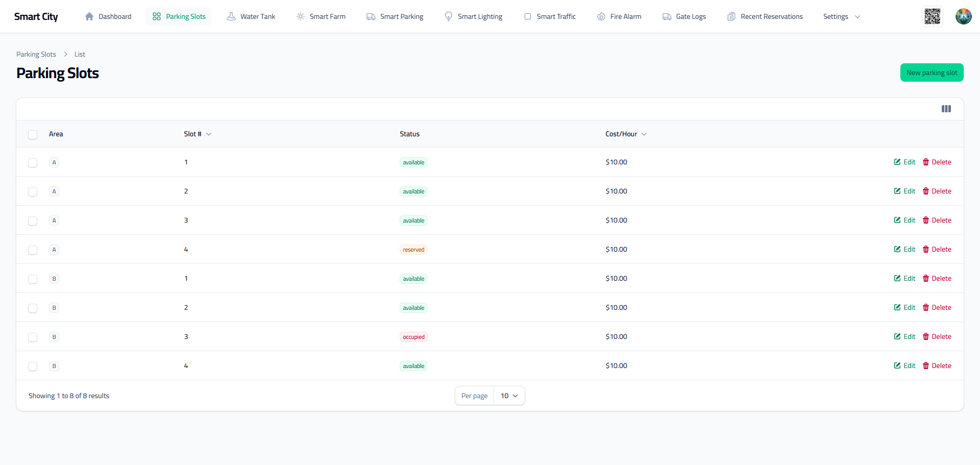Toggle table columns with the column icon
The image size is (980, 465).
pos(946,109)
